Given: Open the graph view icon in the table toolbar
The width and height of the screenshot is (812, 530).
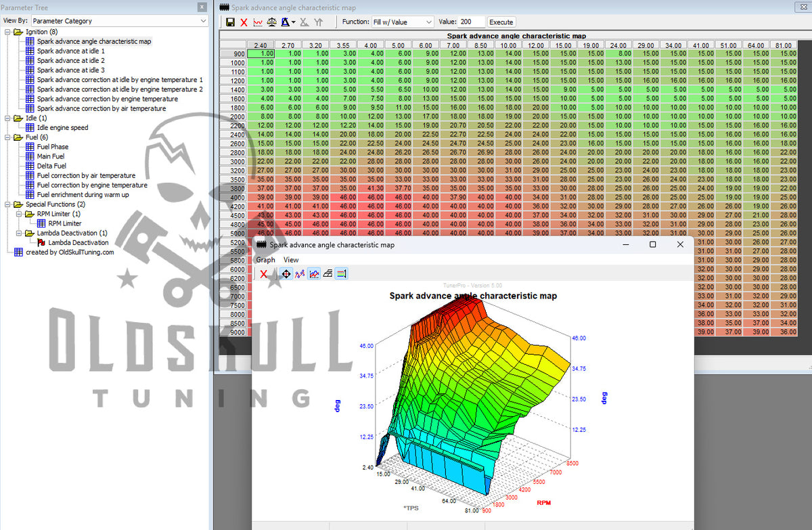Looking at the screenshot, I should pyautogui.click(x=258, y=22).
